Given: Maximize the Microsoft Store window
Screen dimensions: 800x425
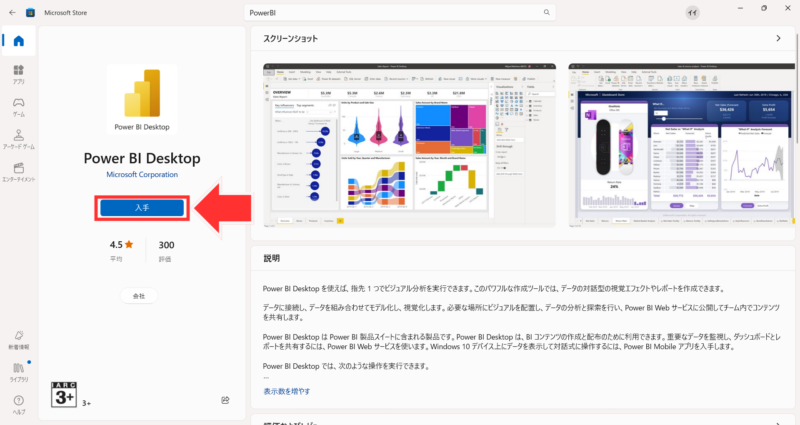Looking at the screenshot, I should 764,8.
